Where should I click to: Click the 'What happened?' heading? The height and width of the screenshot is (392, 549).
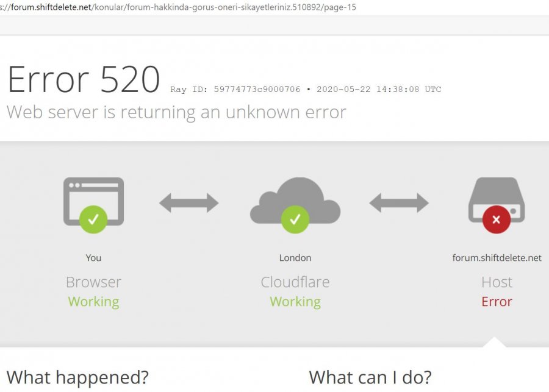(77, 377)
